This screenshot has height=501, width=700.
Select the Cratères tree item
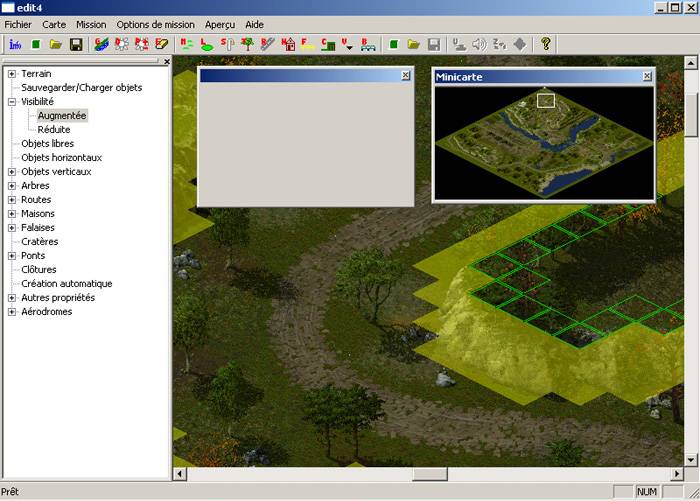pyautogui.click(x=40, y=242)
